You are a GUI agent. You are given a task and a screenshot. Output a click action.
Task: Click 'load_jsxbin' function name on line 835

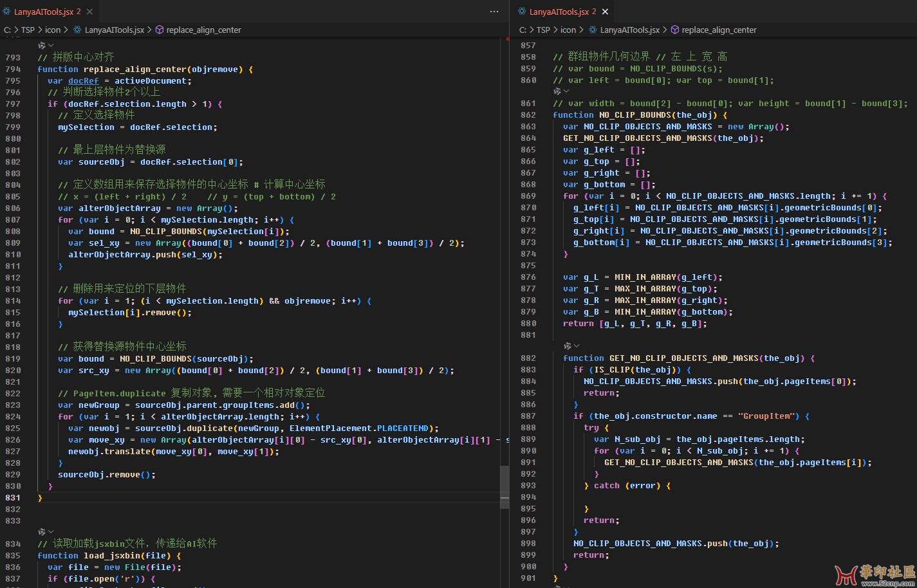pyautogui.click(x=112, y=555)
